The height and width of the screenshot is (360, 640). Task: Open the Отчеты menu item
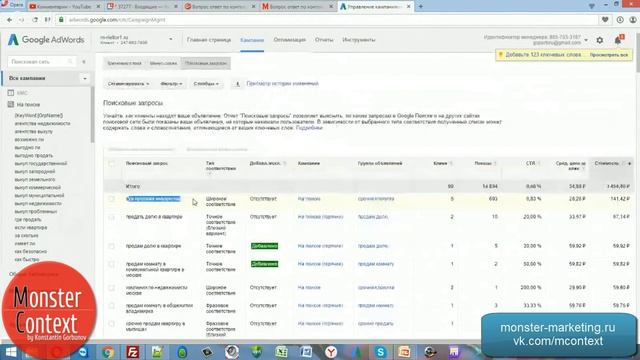(x=324, y=40)
